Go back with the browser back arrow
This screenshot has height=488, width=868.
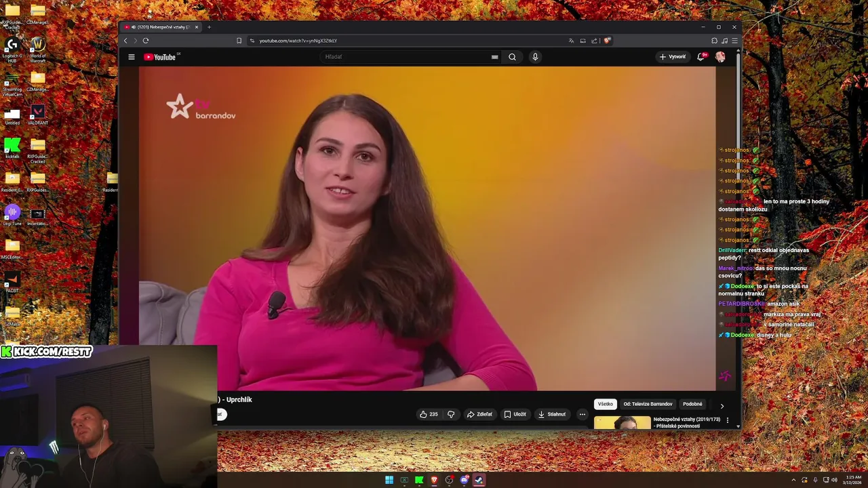(125, 41)
